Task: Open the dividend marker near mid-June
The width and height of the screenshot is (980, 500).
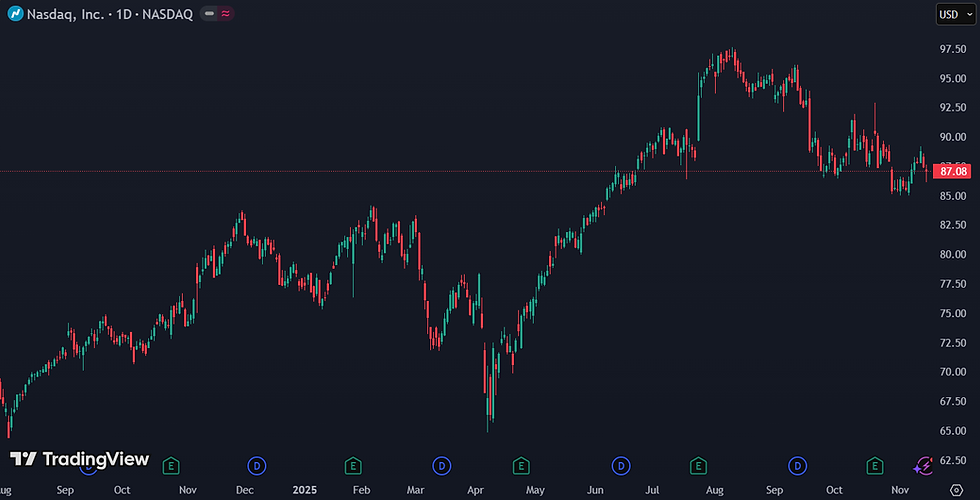Action: coord(621,465)
